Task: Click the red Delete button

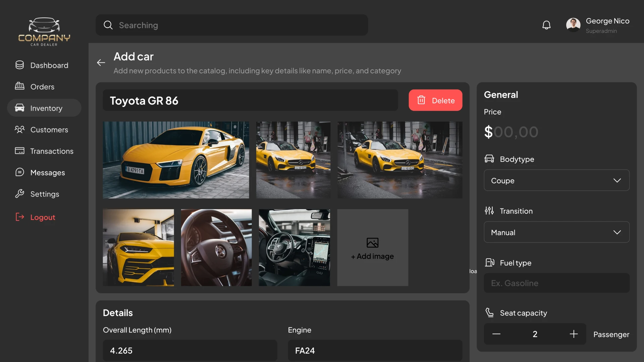Action: 435,100
